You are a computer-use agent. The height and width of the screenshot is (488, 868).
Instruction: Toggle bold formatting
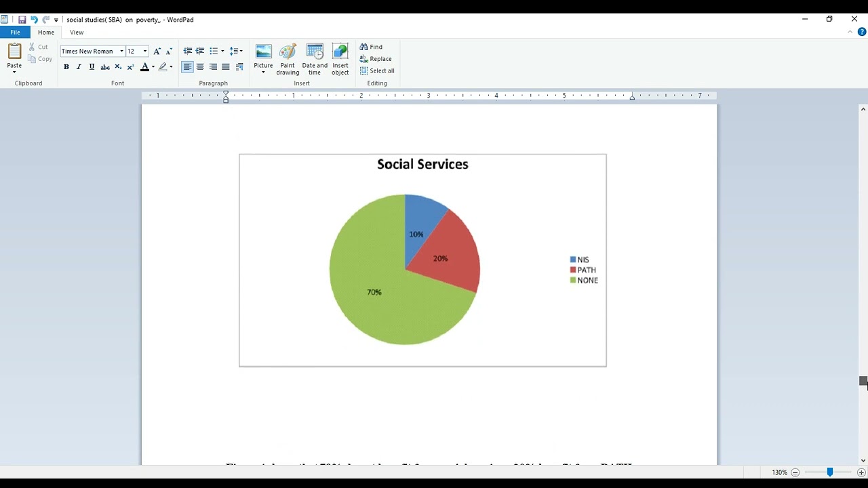tap(66, 67)
